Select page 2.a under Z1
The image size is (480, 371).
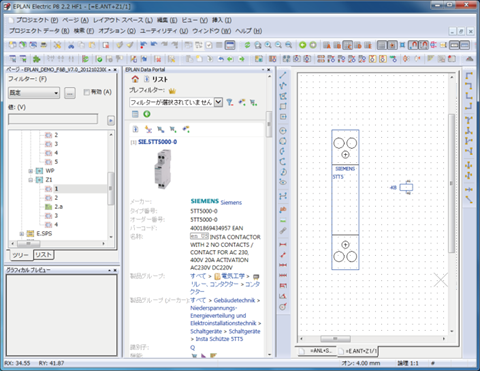58,207
